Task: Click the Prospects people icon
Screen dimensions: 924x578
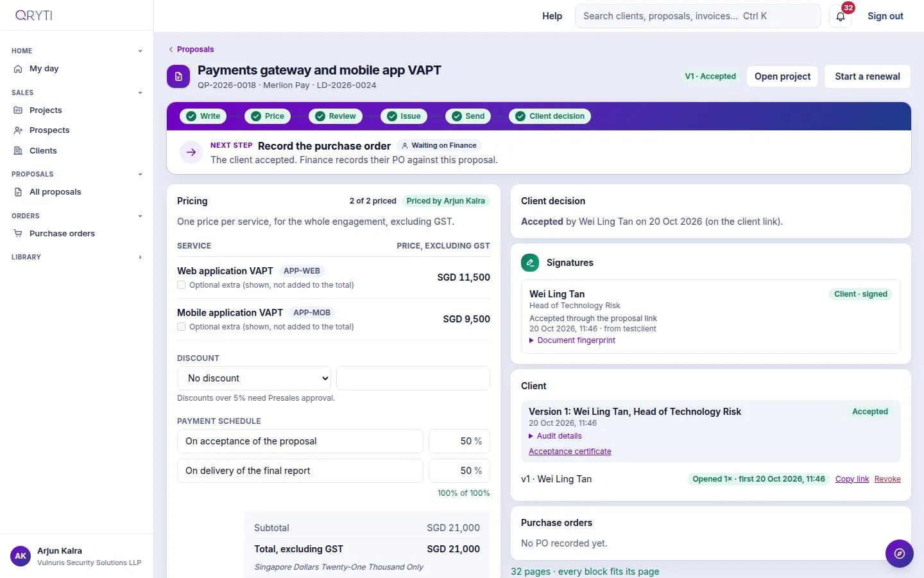Action: pyautogui.click(x=18, y=130)
